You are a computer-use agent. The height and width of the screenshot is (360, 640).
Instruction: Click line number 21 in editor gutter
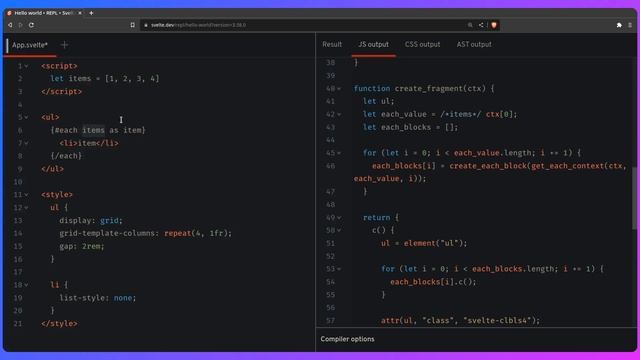[x=18, y=324]
